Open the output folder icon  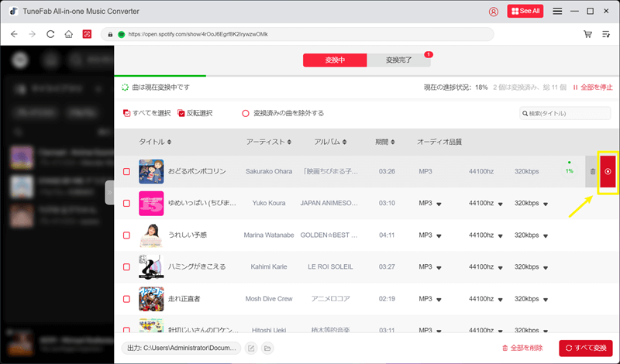(x=267, y=349)
